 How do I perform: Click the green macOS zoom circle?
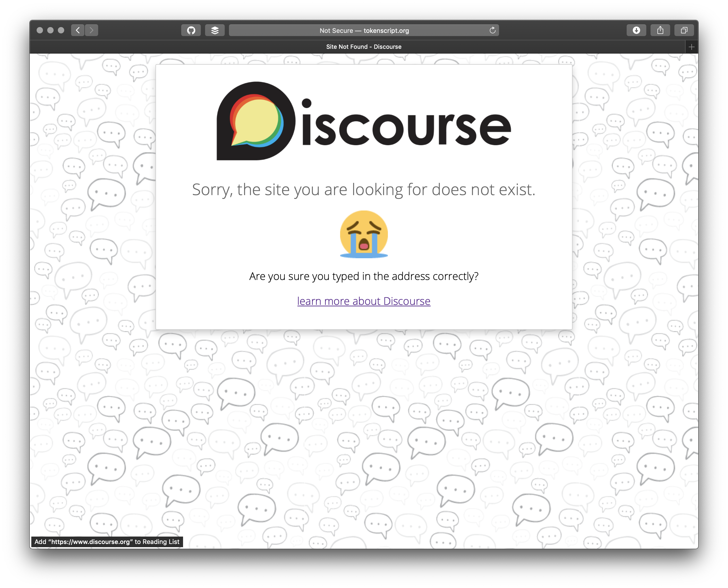[x=61, y=30]
